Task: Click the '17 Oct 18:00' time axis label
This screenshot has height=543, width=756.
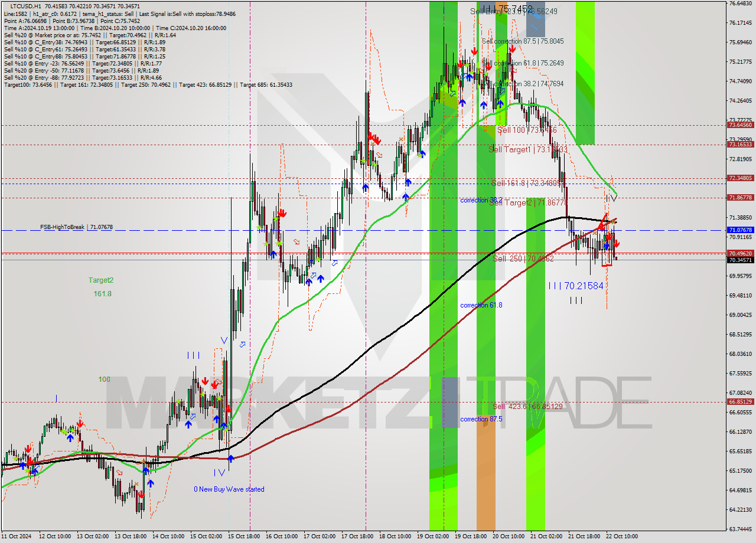Action: click(x=359, y=537)
